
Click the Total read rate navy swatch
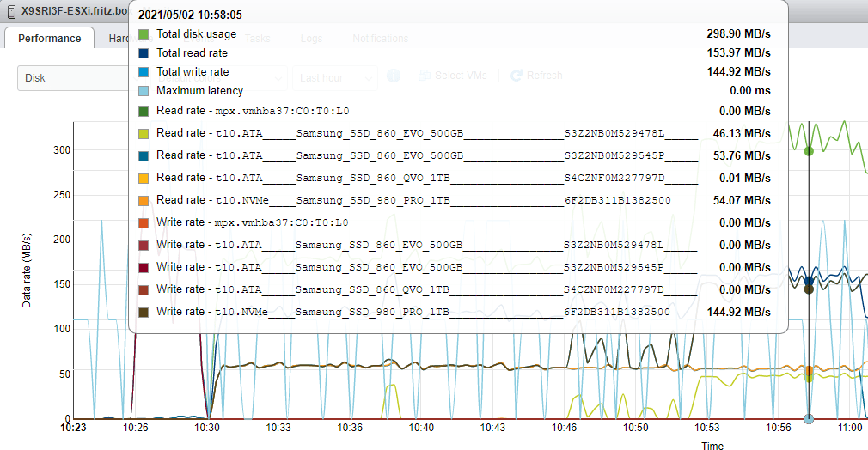tap(144, 53)
